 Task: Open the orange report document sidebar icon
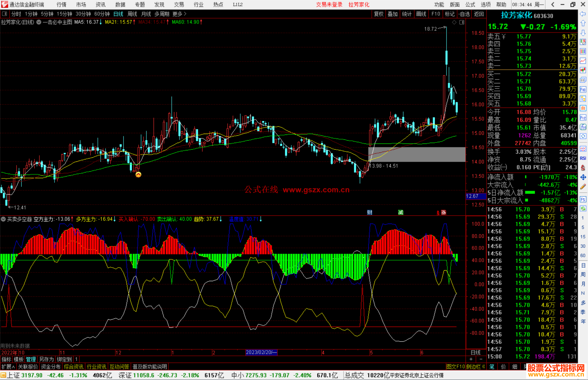point(583,108)
